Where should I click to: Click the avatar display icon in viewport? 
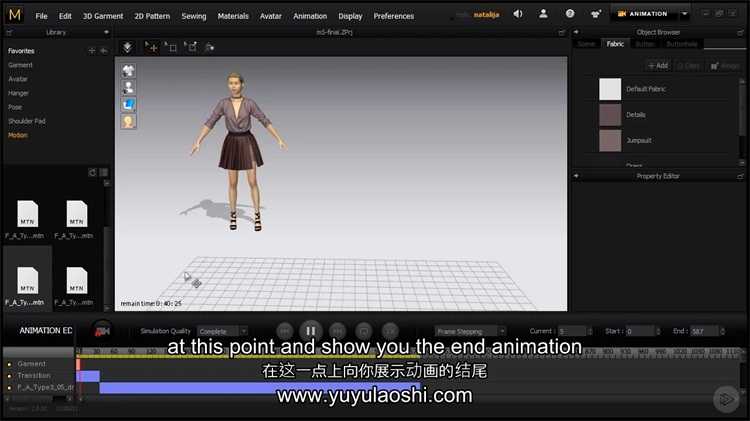[128, 88]
